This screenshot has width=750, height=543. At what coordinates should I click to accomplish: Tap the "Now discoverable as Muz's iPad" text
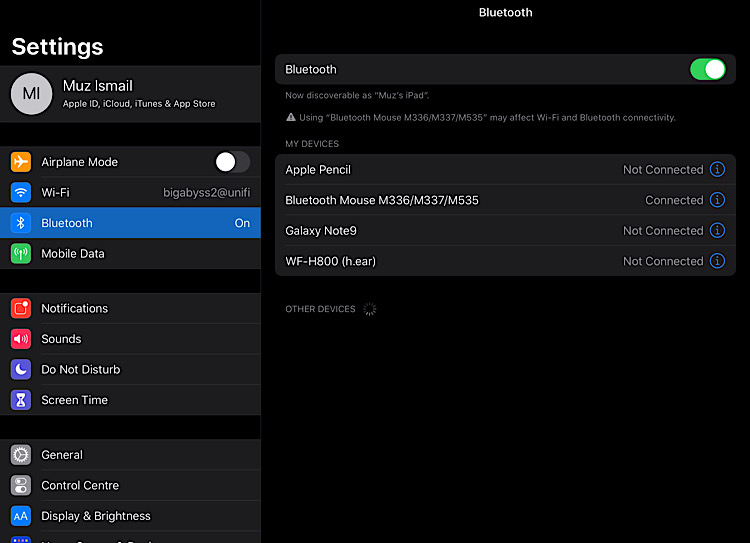357,95
